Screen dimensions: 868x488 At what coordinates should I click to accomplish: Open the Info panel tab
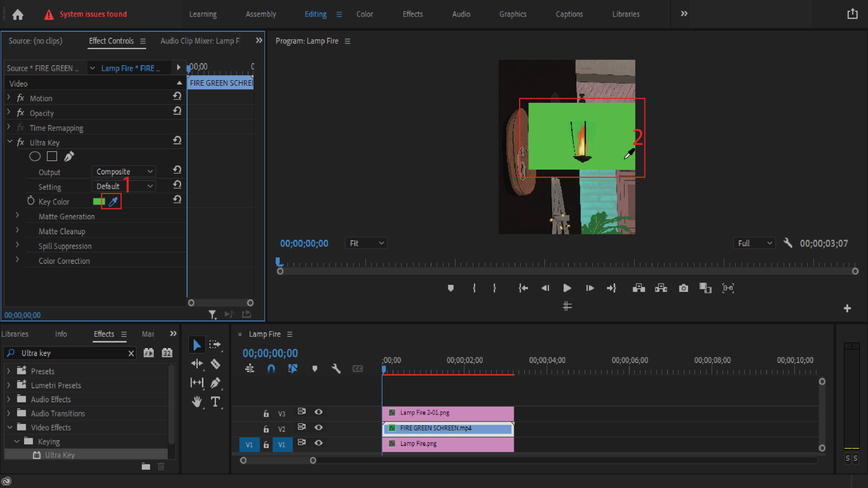[61, 334]
